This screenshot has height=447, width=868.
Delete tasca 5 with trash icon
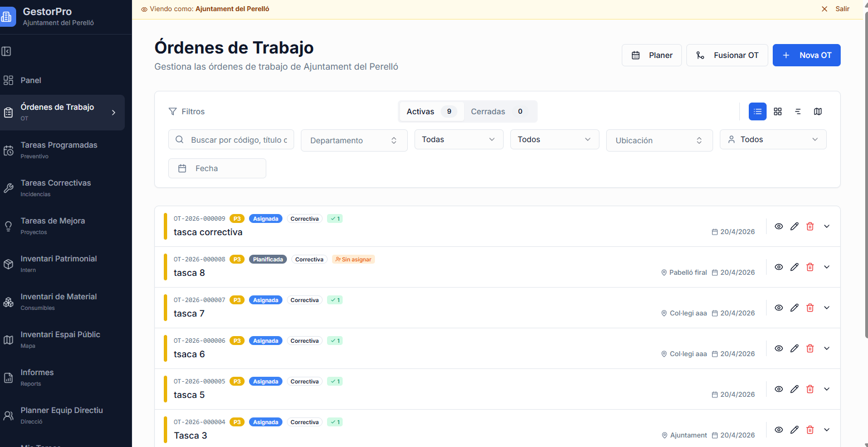point(810,389)
